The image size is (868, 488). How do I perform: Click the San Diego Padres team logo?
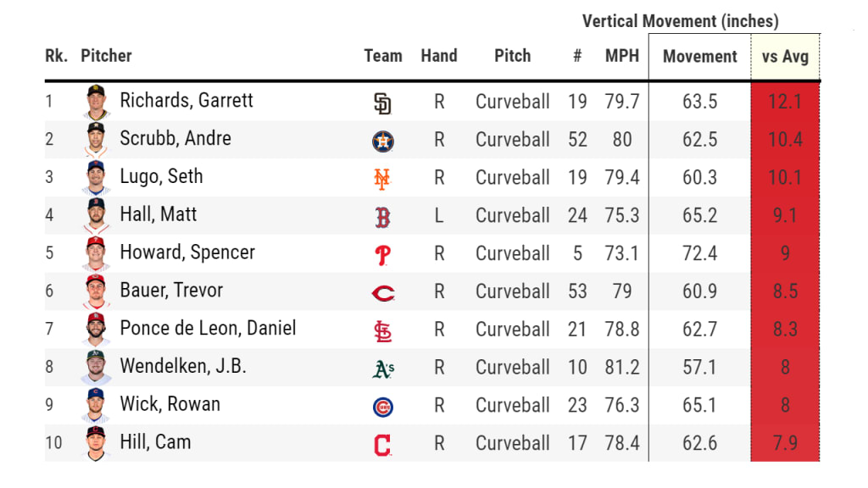click(382, 103)
